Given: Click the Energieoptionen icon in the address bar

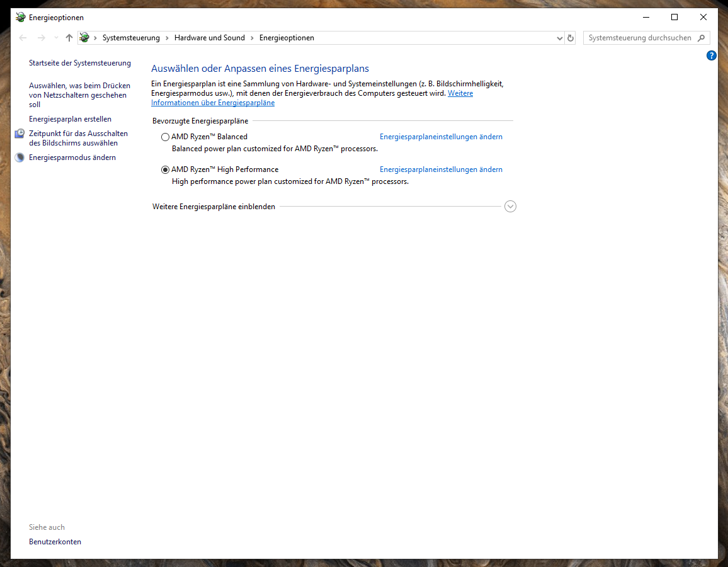Looking at the screenshot, I should (84, 38).
